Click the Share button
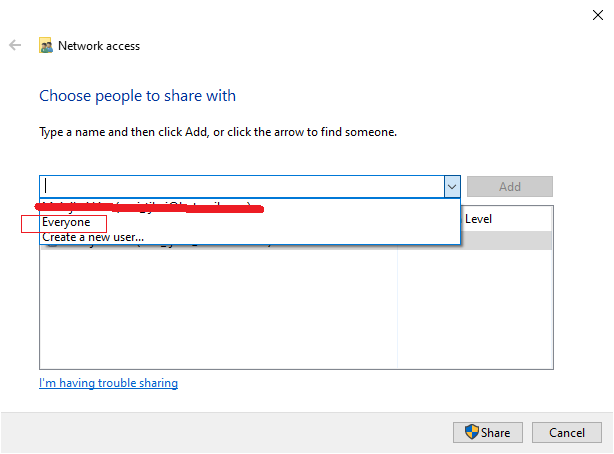Image resolution: width=614 pixels, height=454 pixels. pos(488,432)
